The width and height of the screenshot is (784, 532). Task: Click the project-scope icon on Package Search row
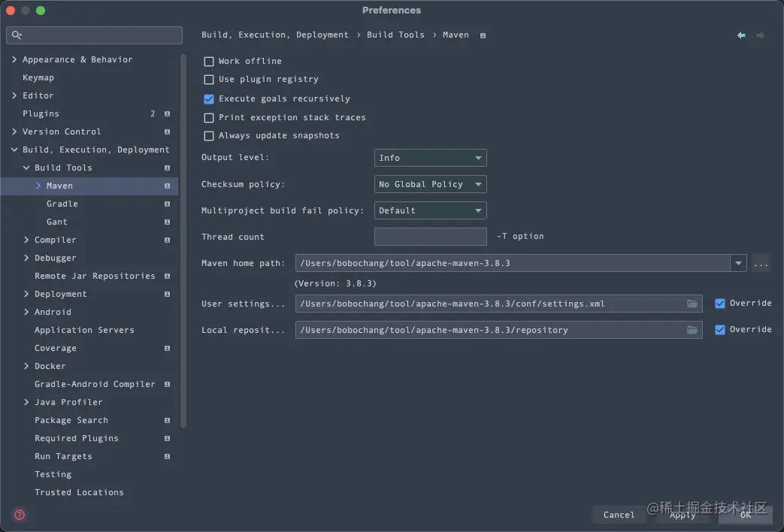coord(167,420)
